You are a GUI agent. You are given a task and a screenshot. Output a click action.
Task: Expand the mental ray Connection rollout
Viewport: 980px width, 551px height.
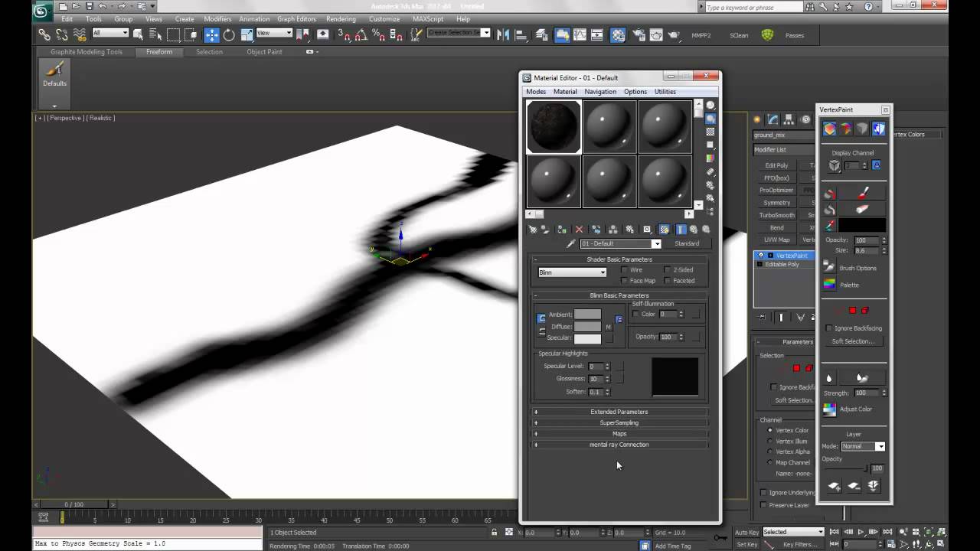click(619, 445)
